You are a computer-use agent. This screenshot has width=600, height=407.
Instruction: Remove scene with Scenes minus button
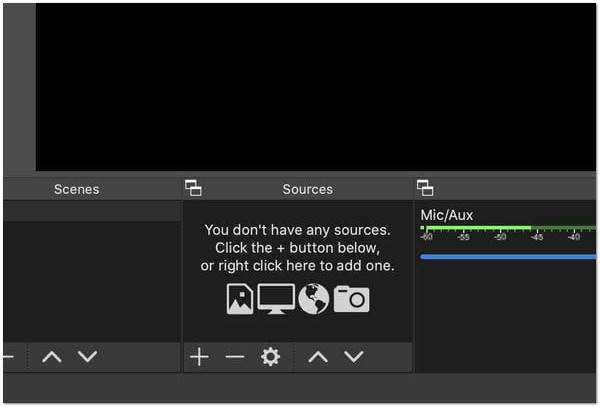8,357
